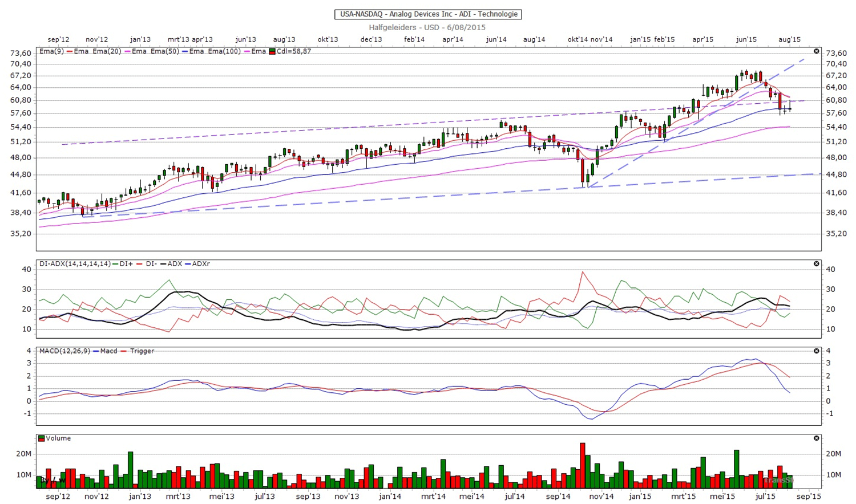Image resolution: width=856 pixels, height=504 pixels.
Task: Click the 10M label on right volume axis
Action: pyautogui.click(x=834, y=475)
